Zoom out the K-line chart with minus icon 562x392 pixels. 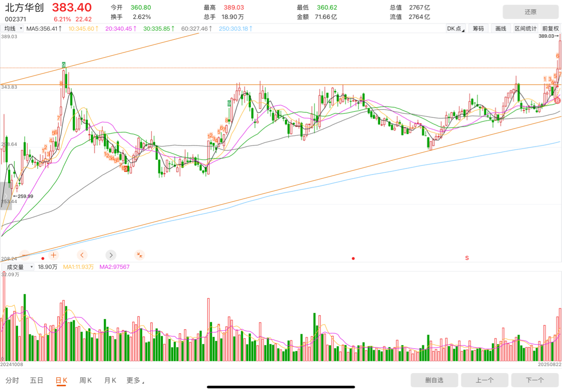coord(25,255)
